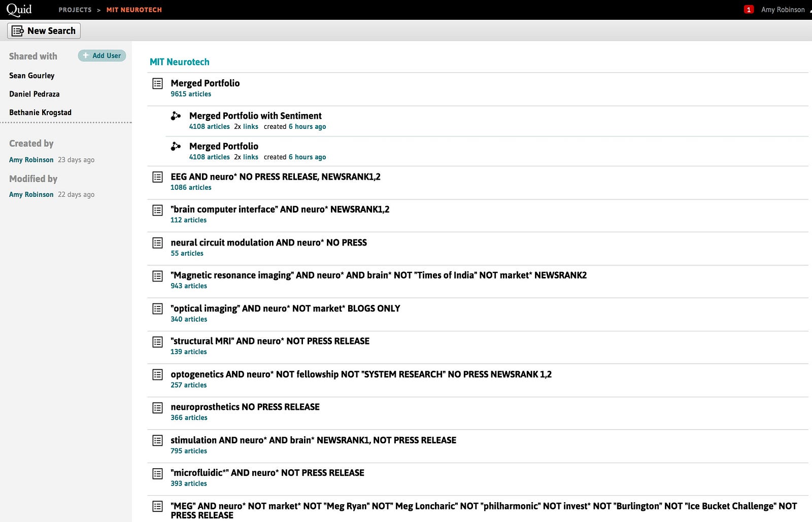The image size is (812, 522).
Task: Open the red notification badge
Action: pos(749,10)
